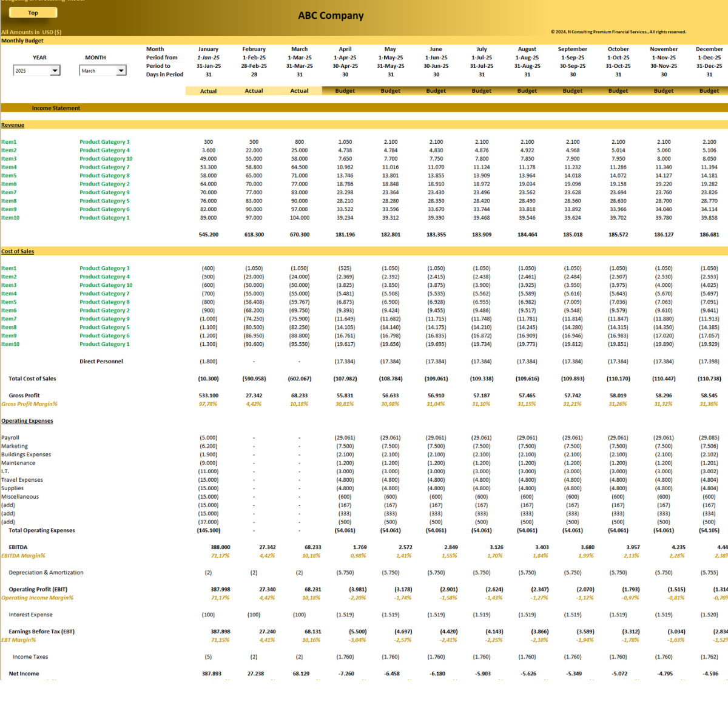Click the Depreciation & Amortization label

pos(46,573)
